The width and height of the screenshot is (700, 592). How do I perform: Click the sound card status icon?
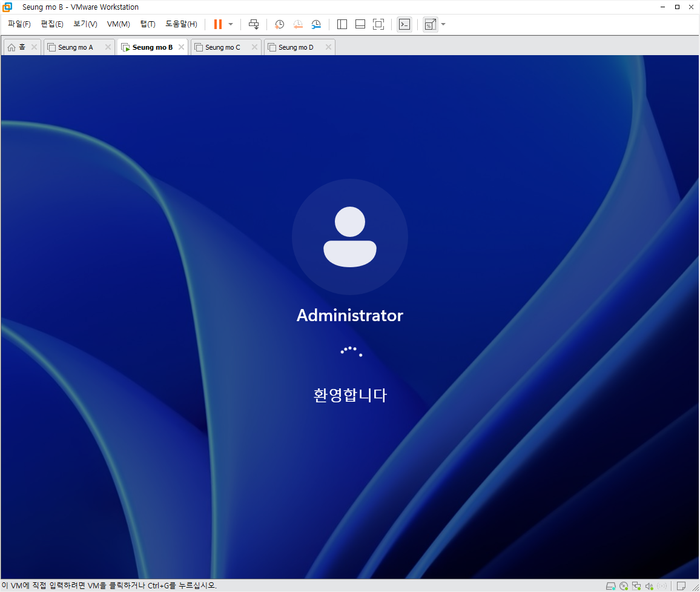pyautogui.click(x=649, y=586)
